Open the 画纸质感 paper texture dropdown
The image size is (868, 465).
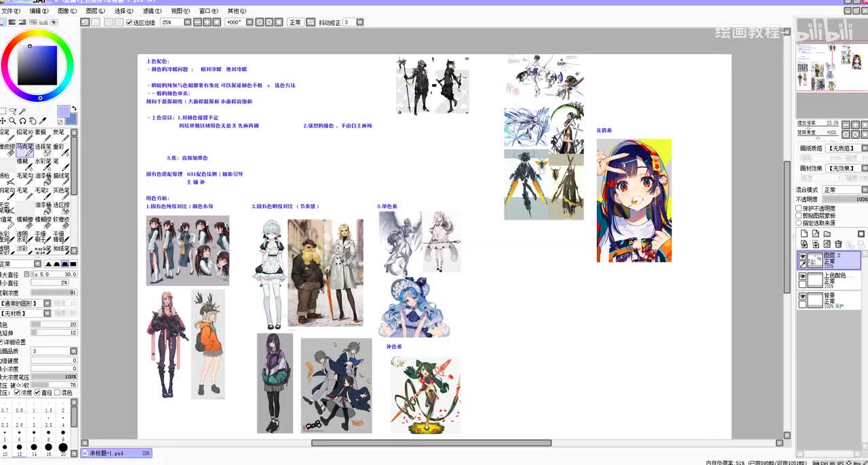(x=864, y=148)
